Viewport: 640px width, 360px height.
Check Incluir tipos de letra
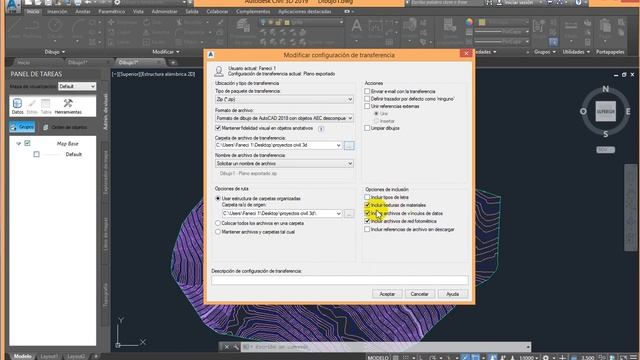pyautogui.click(x=367, y=197)
